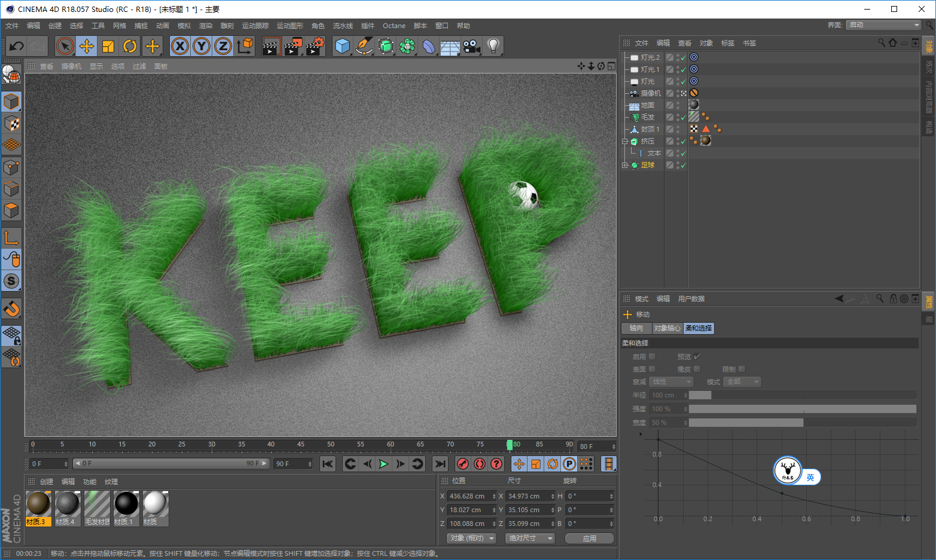Screen dimensions: 936x560
Task: Expand the 挤压 object tree node
Action: [x=625, y=142]
